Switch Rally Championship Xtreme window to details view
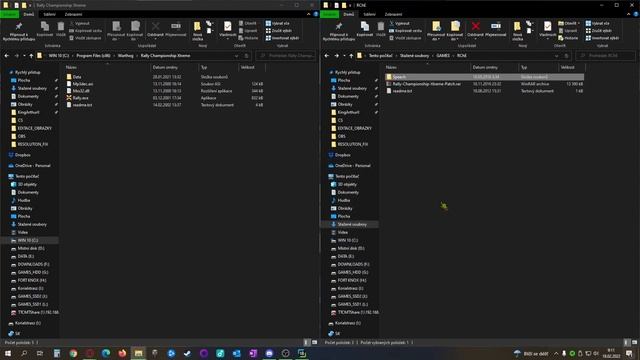 307,342
